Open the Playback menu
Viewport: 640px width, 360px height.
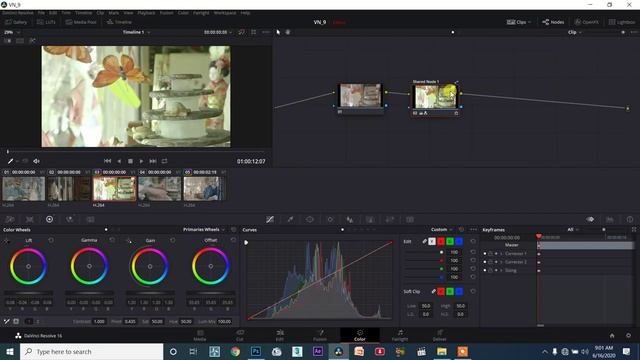[x=146, y=13]
